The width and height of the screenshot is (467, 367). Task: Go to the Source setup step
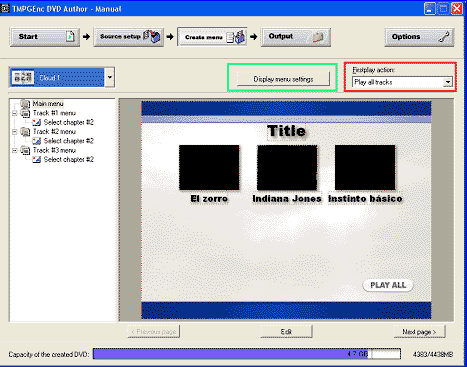(129, 37)
